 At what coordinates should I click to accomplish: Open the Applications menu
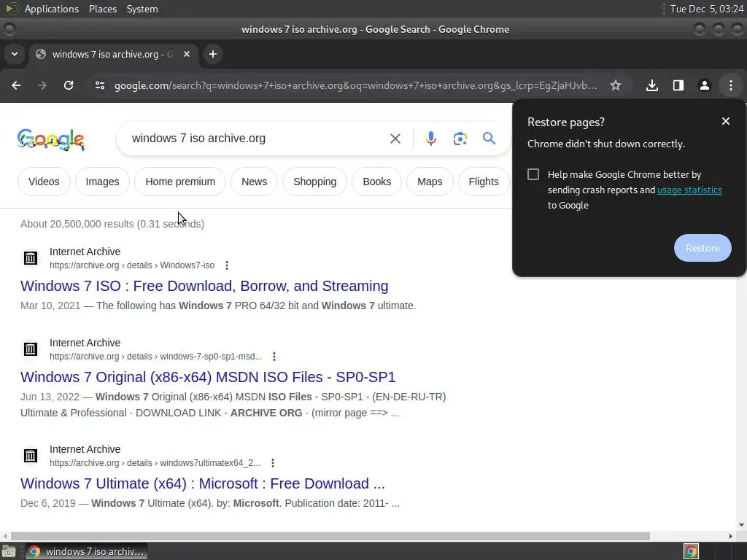[52, 9]
